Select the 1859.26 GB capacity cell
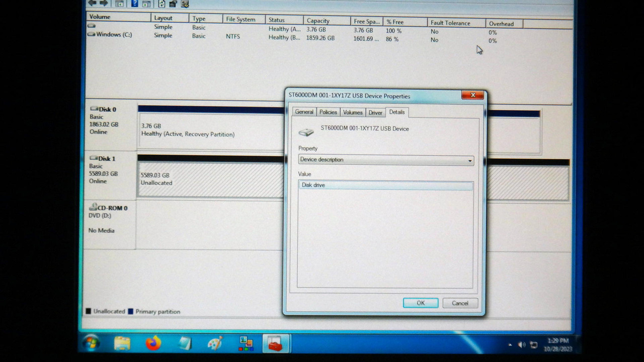 [320, 38]
